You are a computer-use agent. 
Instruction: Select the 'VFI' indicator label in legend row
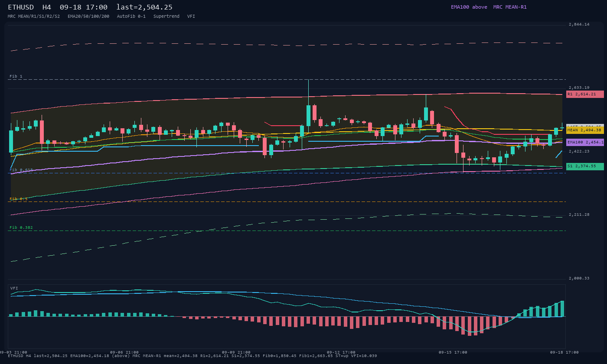191,16
